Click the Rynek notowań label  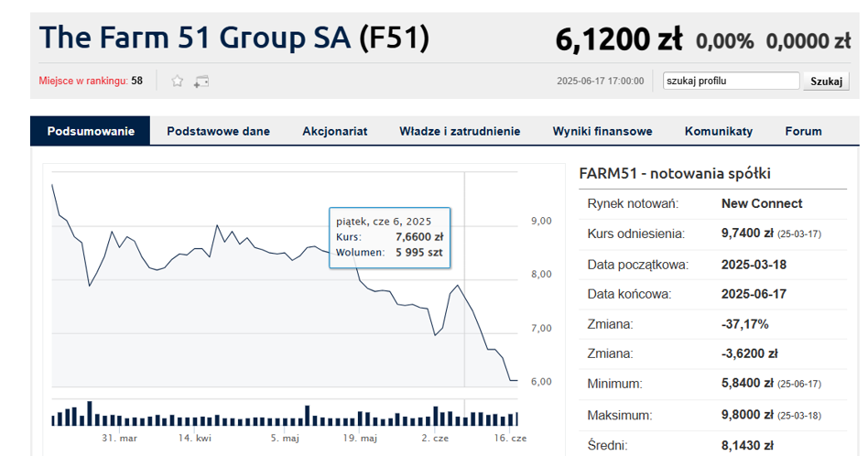click(x=633, y=203)
